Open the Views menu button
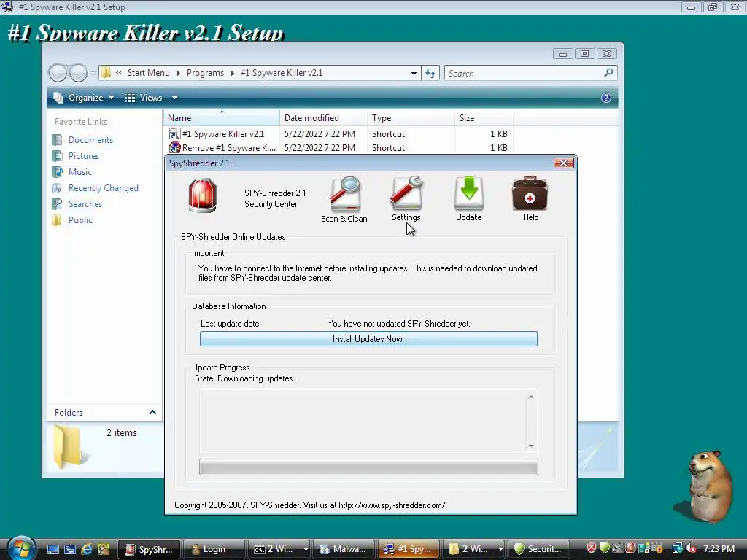The height and width of the screenshot is (560, 747). tap(144, 98)
